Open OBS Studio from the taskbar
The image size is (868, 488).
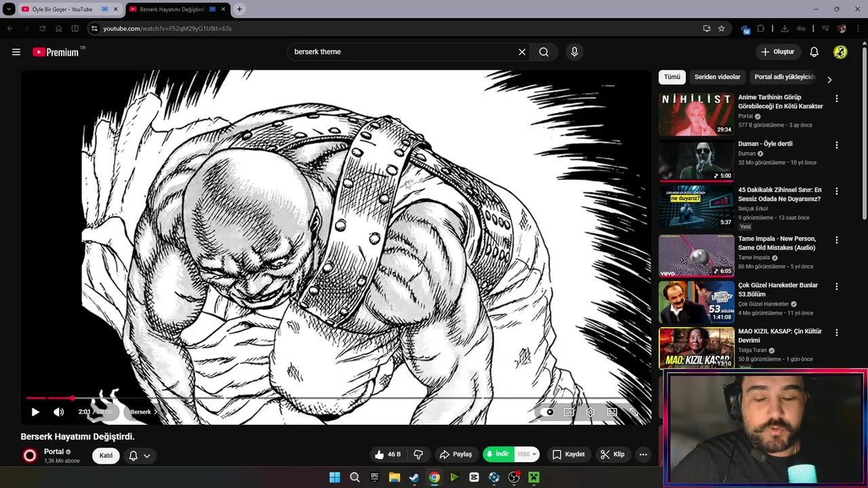tap(514, 477)
